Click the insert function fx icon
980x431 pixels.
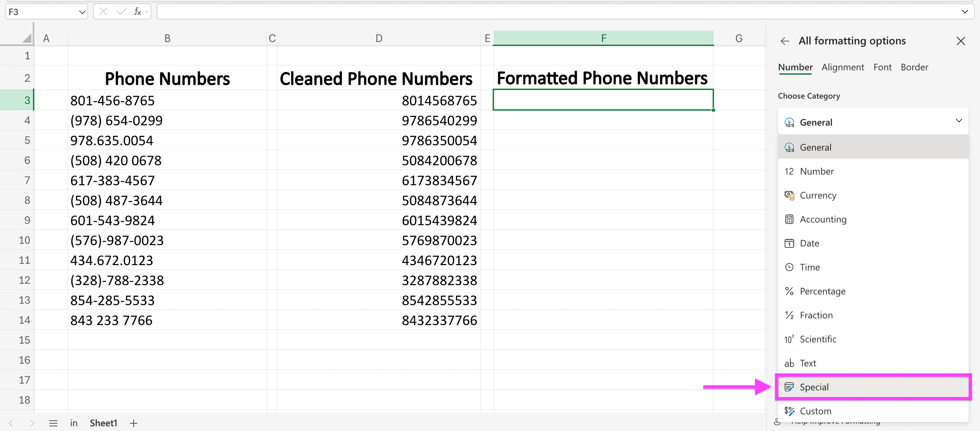click(x=137, y=12)
